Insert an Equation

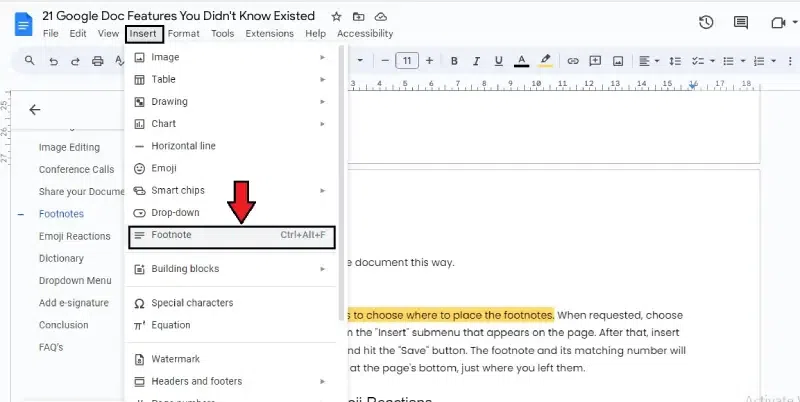230,325
